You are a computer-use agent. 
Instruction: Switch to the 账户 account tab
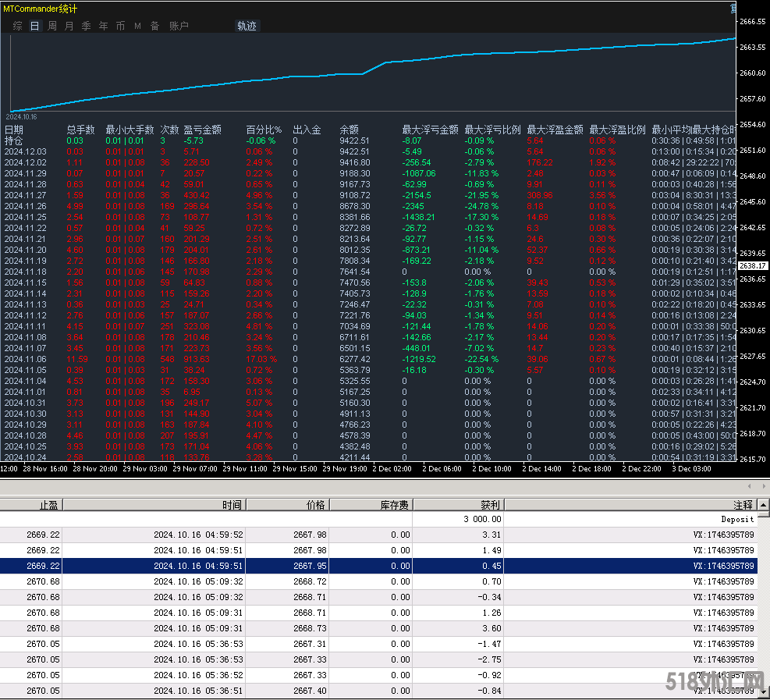point(179,26)
